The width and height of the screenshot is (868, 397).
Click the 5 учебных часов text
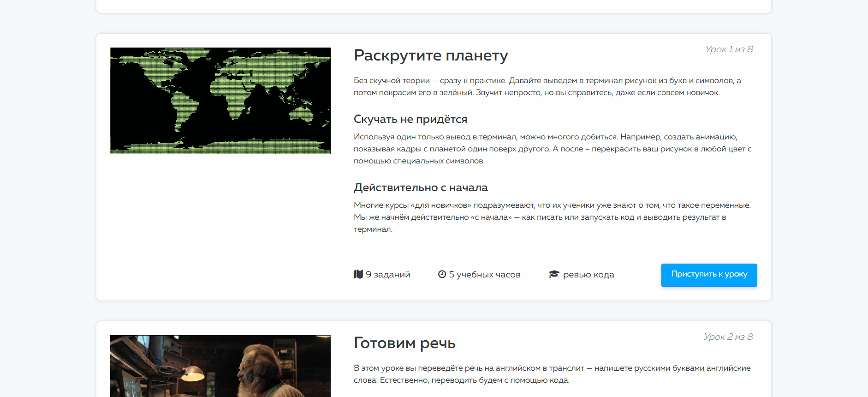(485, 274)
